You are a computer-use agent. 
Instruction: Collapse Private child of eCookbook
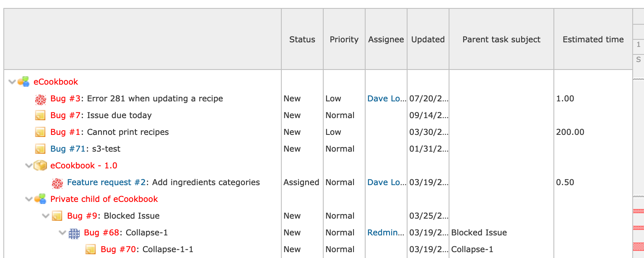[29, 199]
